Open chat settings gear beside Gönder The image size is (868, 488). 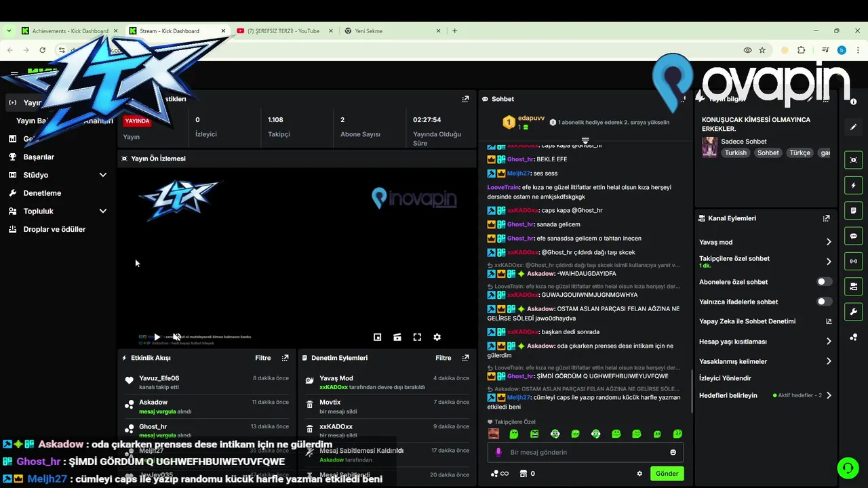coord(639,474)
